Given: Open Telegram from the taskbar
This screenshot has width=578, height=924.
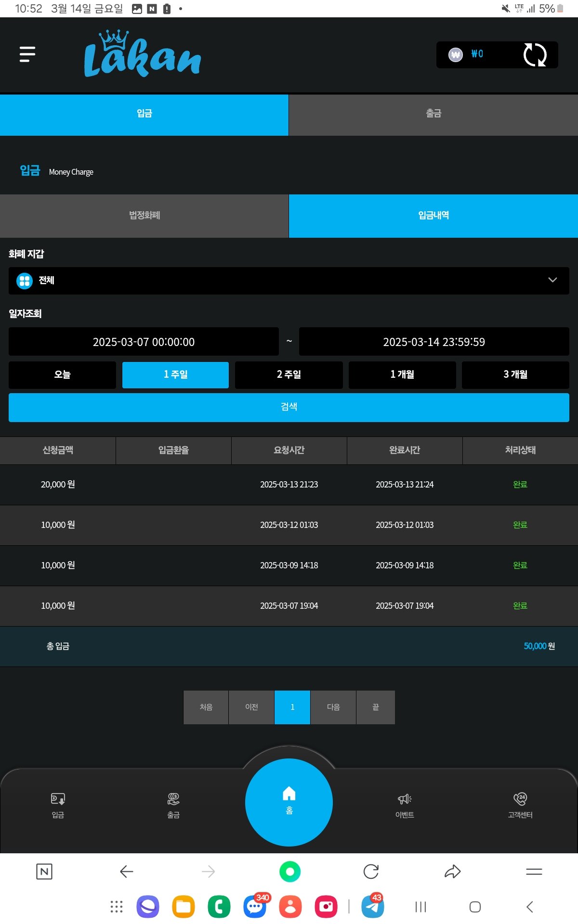Looking at the screenshot, I should coord(372,907).
